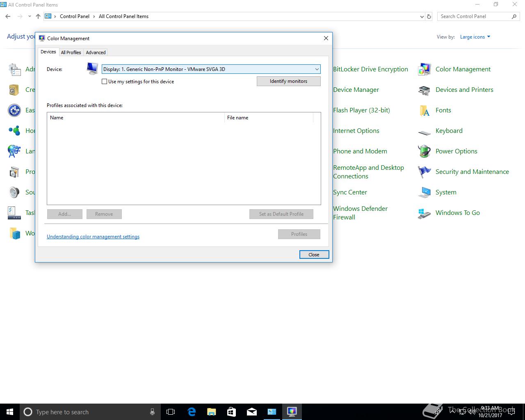
Task: Open the Power Options icon
Action: point(424,151)
